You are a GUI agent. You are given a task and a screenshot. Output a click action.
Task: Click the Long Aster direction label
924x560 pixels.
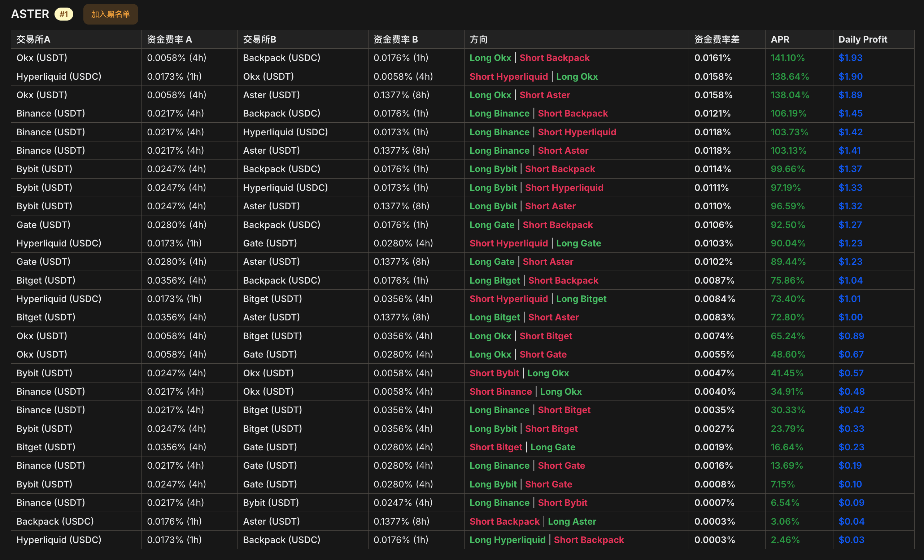571,521
